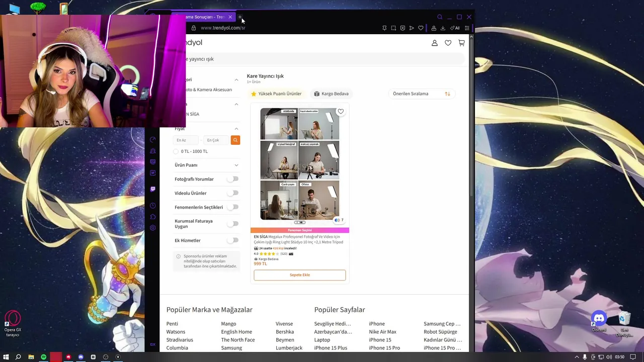Collapse the Kategori filter section chevron
The image size is (644, 362).
(236, 79)
